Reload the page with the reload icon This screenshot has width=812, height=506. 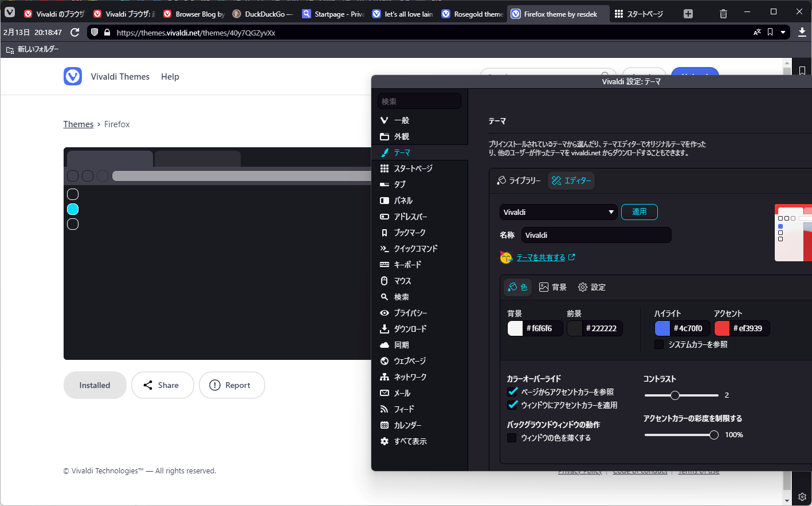point(75,33)
